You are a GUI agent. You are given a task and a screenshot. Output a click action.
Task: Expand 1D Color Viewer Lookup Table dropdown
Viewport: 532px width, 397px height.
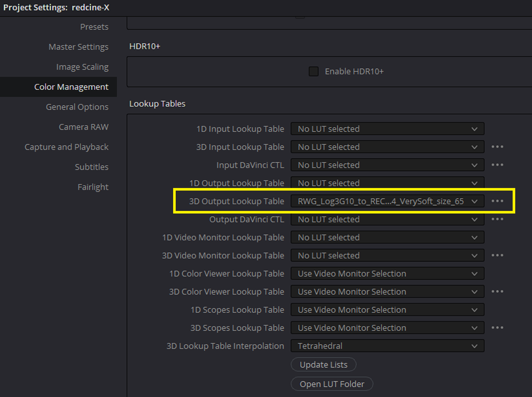tap(388, 273)
